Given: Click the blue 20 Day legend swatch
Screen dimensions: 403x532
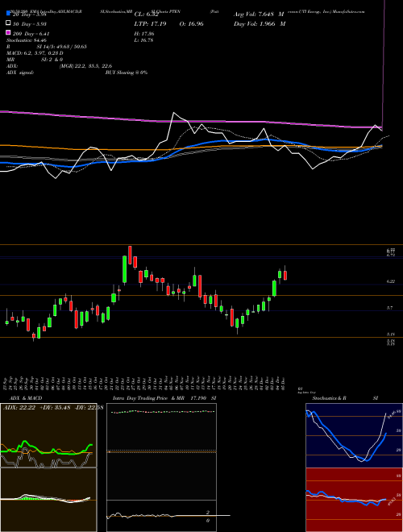Looking at the screenshot, I should [x=8, y=15].
